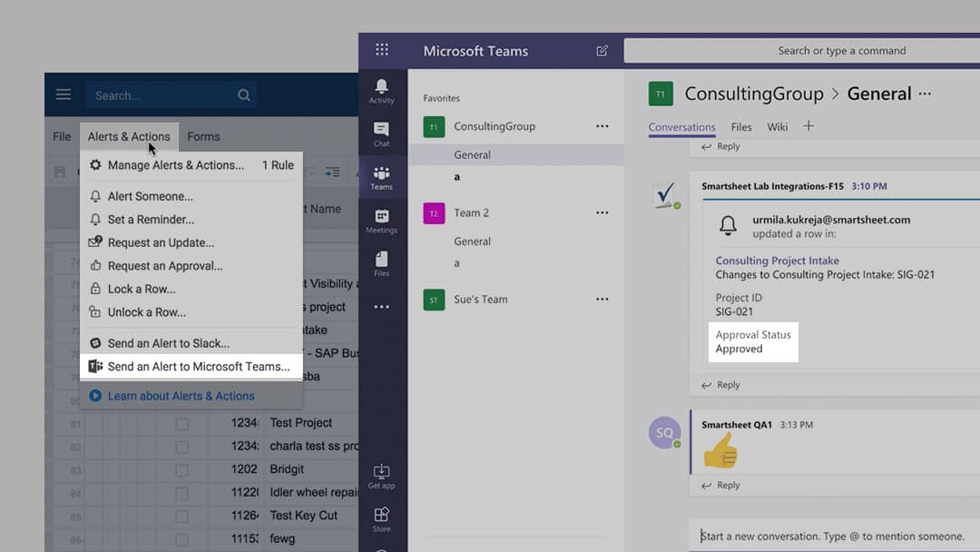This screenshot has height=552, width=980.
Task: Show more apps ellipsis in Teams sidebar
Action: [x=381, y=307]
